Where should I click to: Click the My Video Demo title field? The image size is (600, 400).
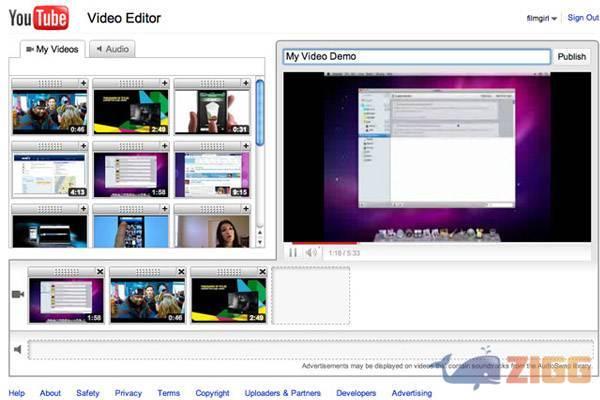coord(417,57)
